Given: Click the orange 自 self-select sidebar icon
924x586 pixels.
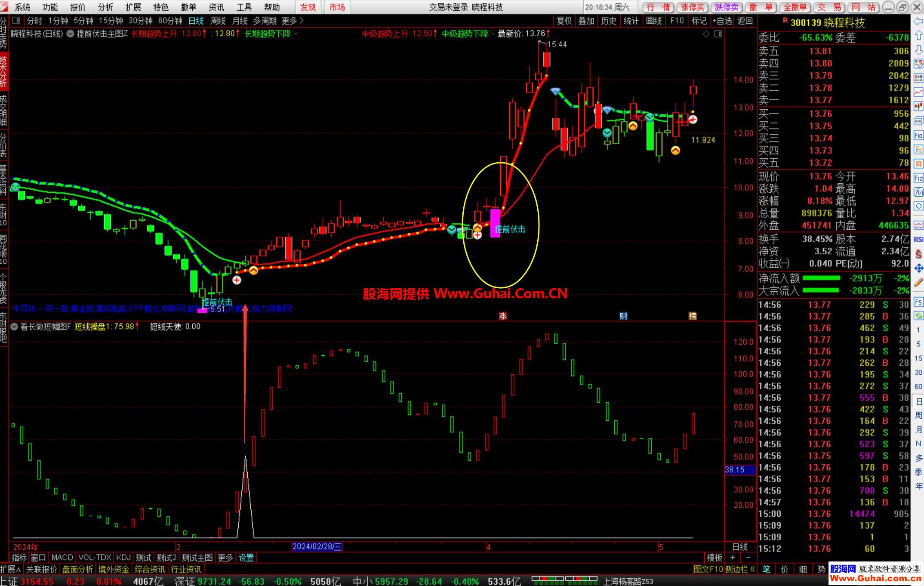Looking at the screenshot, I should [918, 163].
